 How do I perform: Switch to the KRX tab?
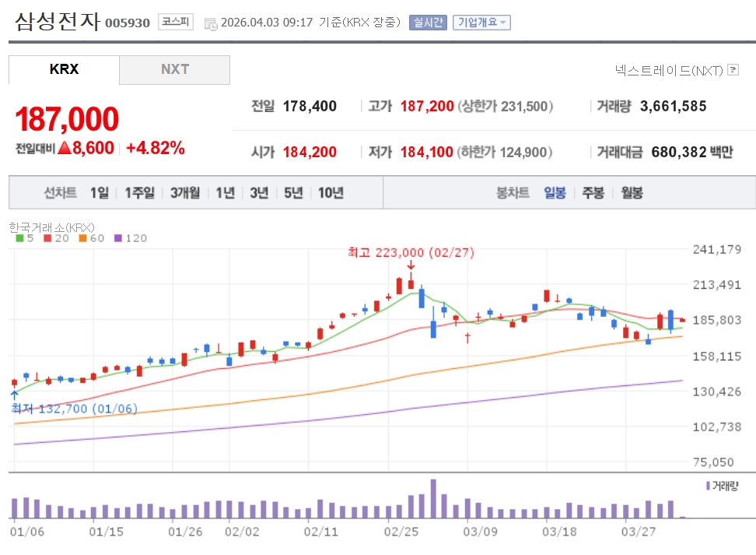tap(64, 69)
